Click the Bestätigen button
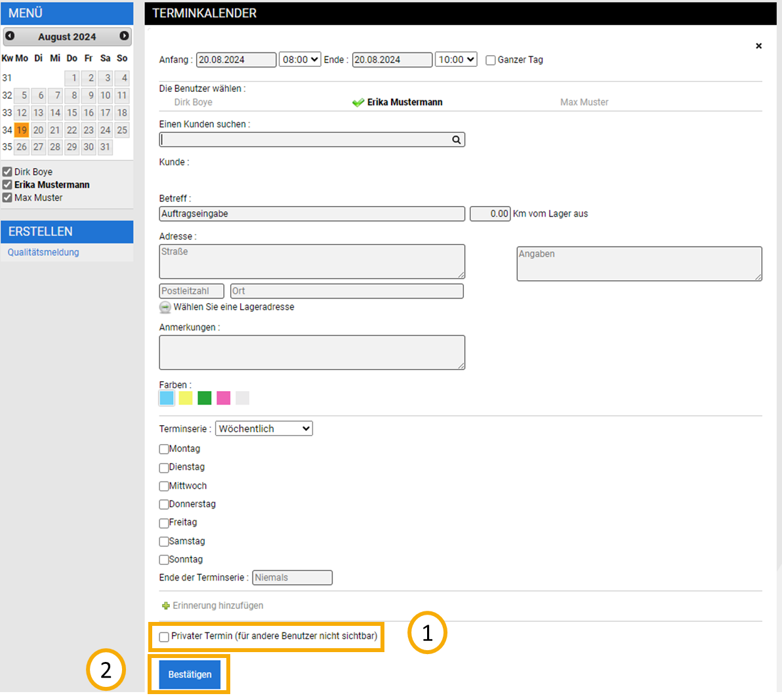The image size is (782, 700). pyautogui.click(x=190, y=674)
